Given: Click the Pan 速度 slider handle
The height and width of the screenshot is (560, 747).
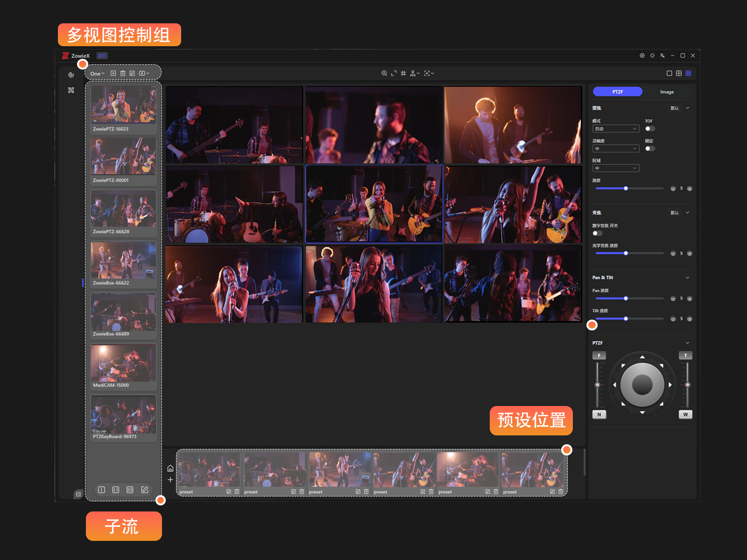Looking at the screenshot, I should tap(626, 299).
